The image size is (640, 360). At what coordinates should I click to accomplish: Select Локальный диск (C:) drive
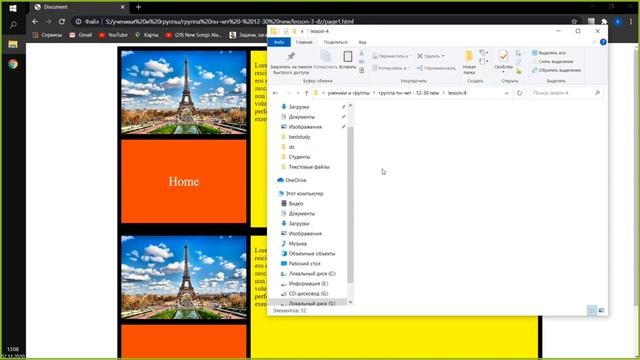pyautogui.click(x=312, y=273)
